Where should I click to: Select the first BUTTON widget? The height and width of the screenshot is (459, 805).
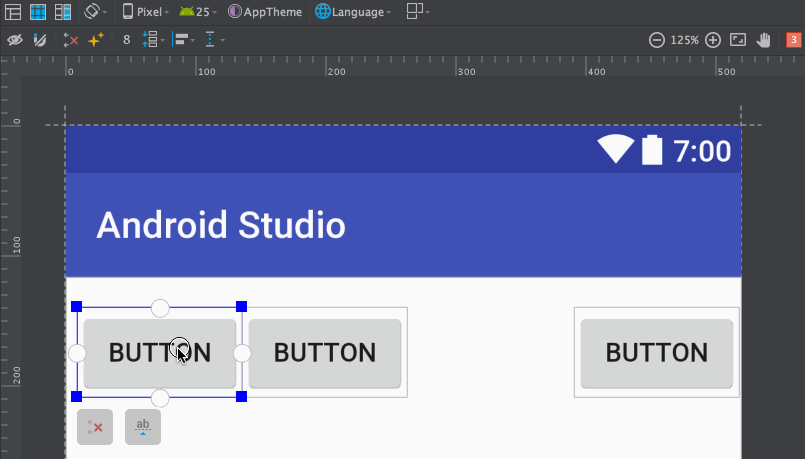click(160, 353)
